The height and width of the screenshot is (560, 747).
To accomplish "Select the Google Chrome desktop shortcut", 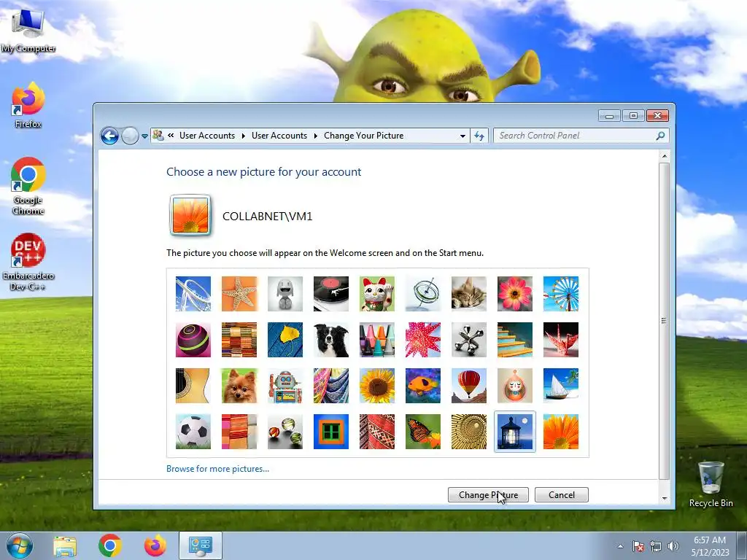I will [28, 186].
